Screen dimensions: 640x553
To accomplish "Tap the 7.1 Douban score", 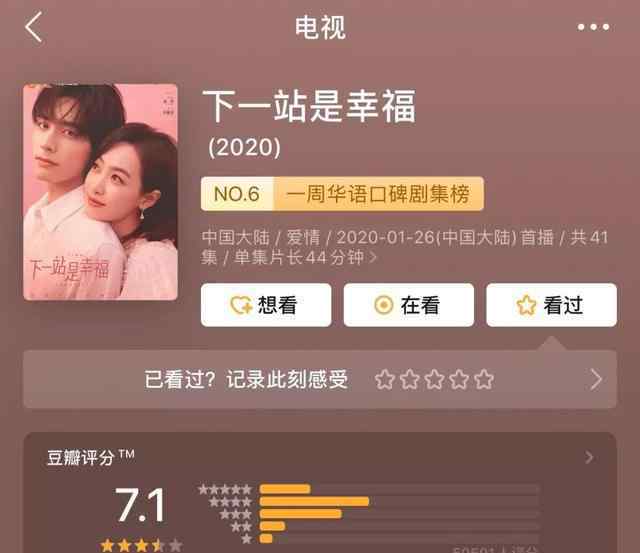I will point(140,505).
